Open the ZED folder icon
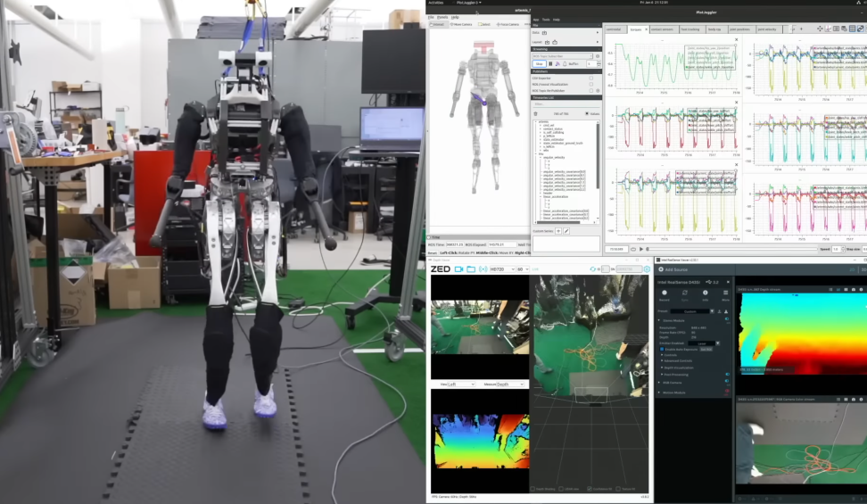This screenshot has height=504, width=867. (471, 269)
